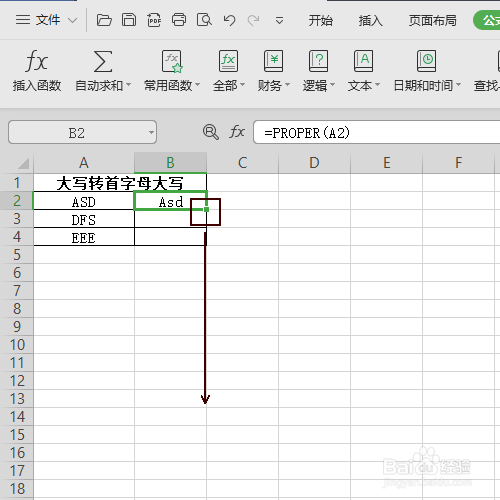Select row 1 header

point(17,183)
